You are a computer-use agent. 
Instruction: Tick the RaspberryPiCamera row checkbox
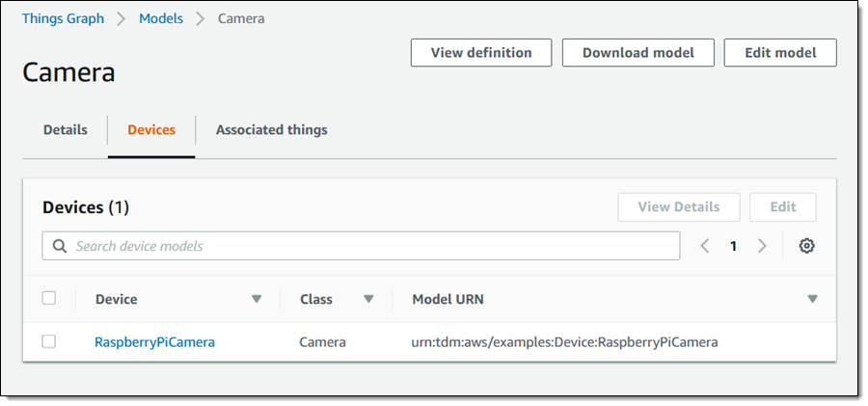point(49,341)
